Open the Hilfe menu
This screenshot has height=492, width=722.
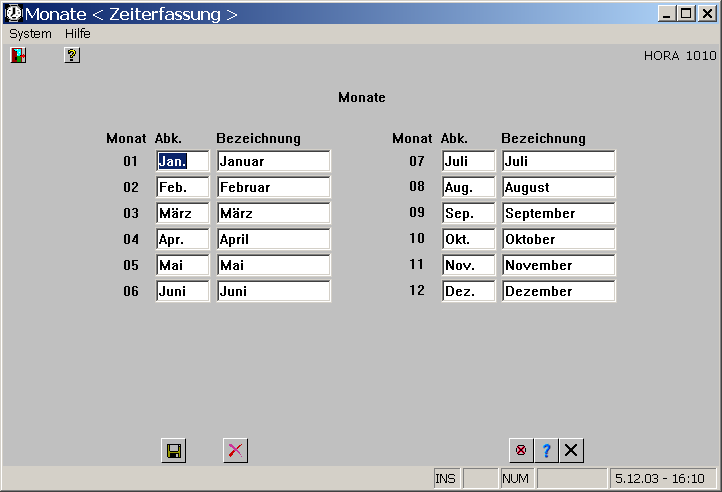pyautogui.click(x=78, y=33)
